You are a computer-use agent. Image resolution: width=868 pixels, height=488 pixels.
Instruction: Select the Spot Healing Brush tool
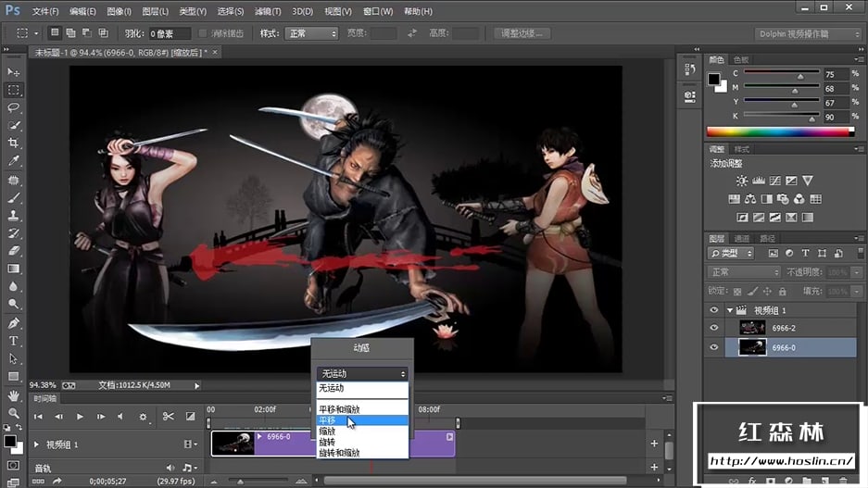[x=14, y=181]
